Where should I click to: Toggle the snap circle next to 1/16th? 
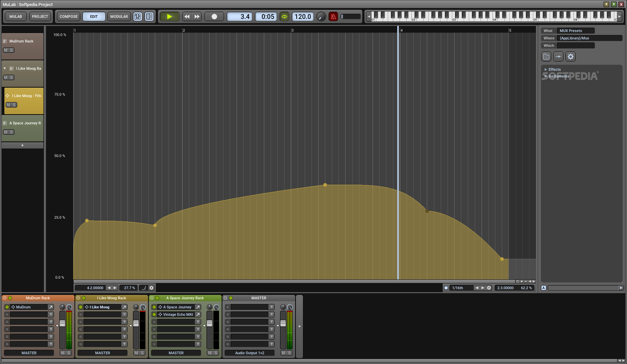pos(446,288)
